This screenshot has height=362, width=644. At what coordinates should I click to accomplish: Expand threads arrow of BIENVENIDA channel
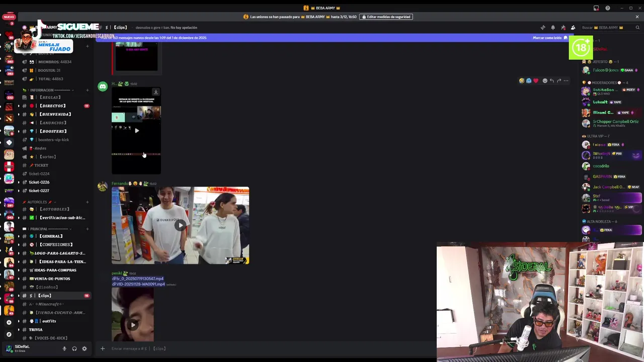tap(19, 114)
